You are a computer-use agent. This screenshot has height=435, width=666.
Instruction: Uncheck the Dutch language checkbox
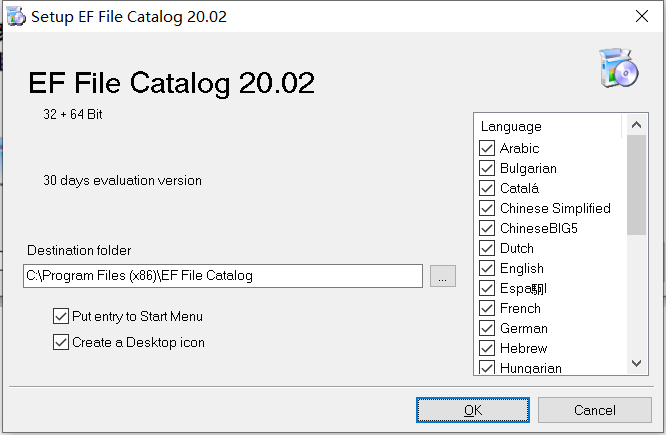[x=487, y=248]
